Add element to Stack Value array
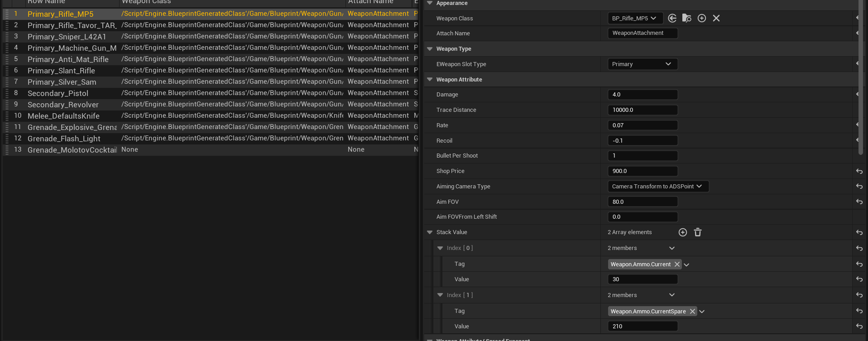The width and height of the screenshot is (868, 341). (683, 232)
